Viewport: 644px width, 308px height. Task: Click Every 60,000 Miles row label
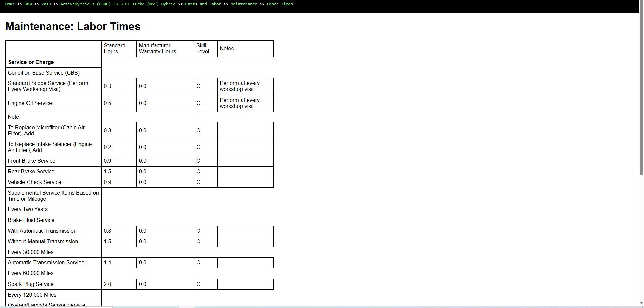53,273
